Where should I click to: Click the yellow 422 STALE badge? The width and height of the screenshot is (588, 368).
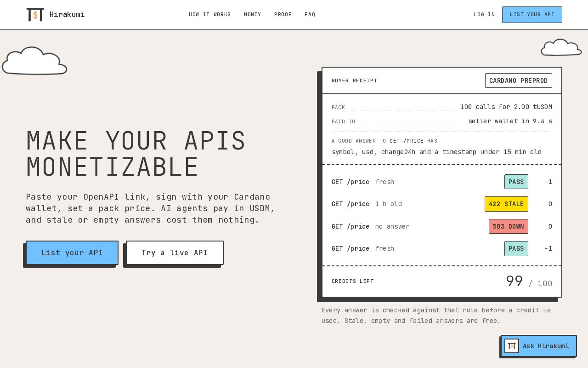(x=506, y=204)
